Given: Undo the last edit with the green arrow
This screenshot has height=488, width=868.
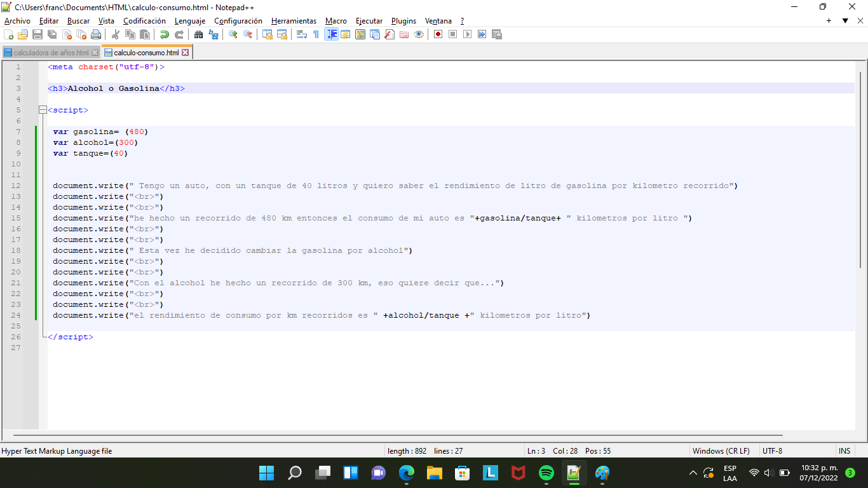Looking at the screenshot, I should [165, 34].
